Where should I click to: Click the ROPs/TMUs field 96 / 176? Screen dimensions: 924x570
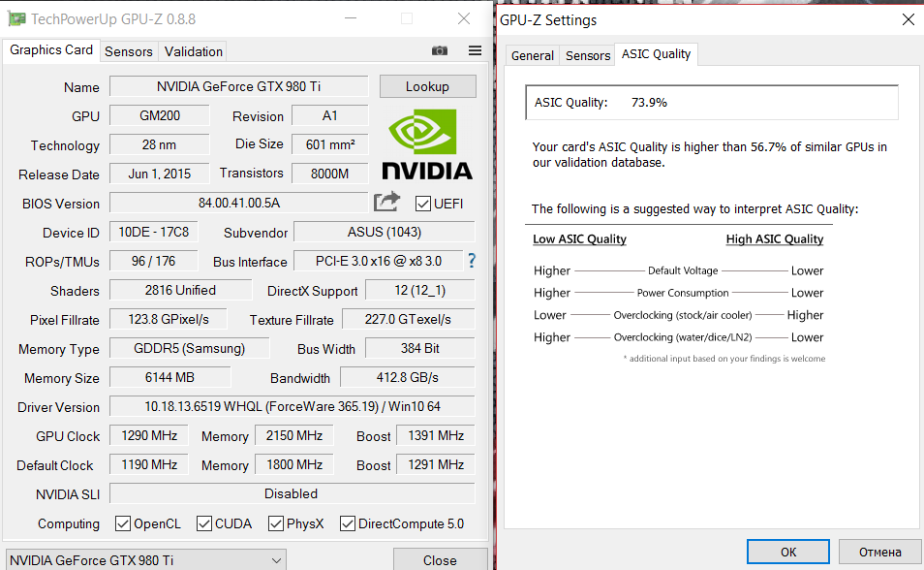[x=154, y=261]
